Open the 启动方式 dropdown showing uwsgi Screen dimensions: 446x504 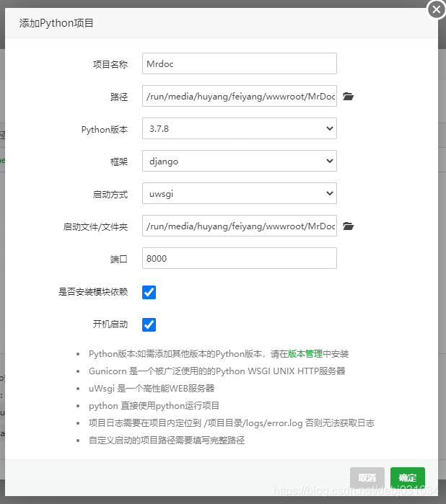pyautogui.click(x=240, y=193)
